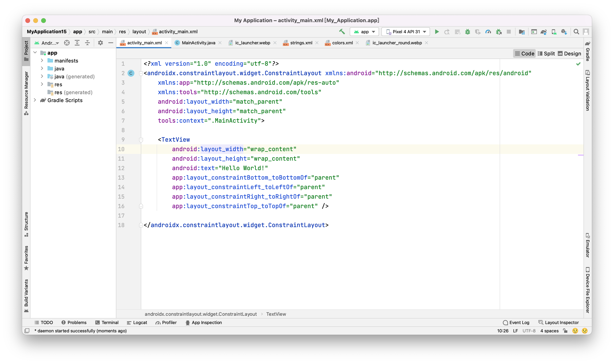Switch editor to Split view mode
This screenshot has height=364, width=614.
coord(546,53)
